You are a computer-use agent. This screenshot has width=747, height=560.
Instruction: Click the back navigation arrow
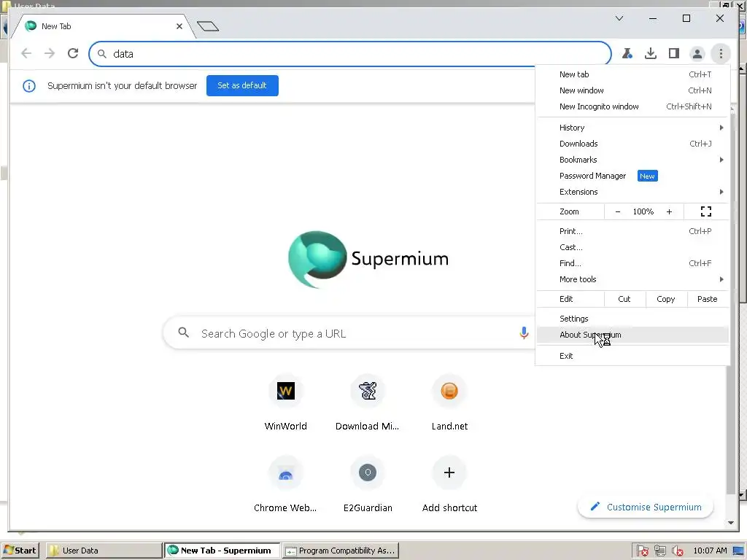tap(26, 53)
